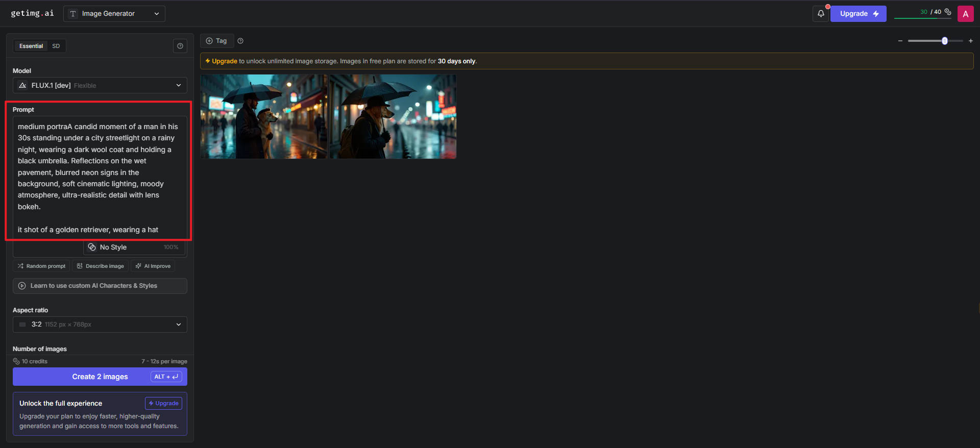Open the first generated image with man and dog
Screen dimensions: 980x448
(264, 117)
